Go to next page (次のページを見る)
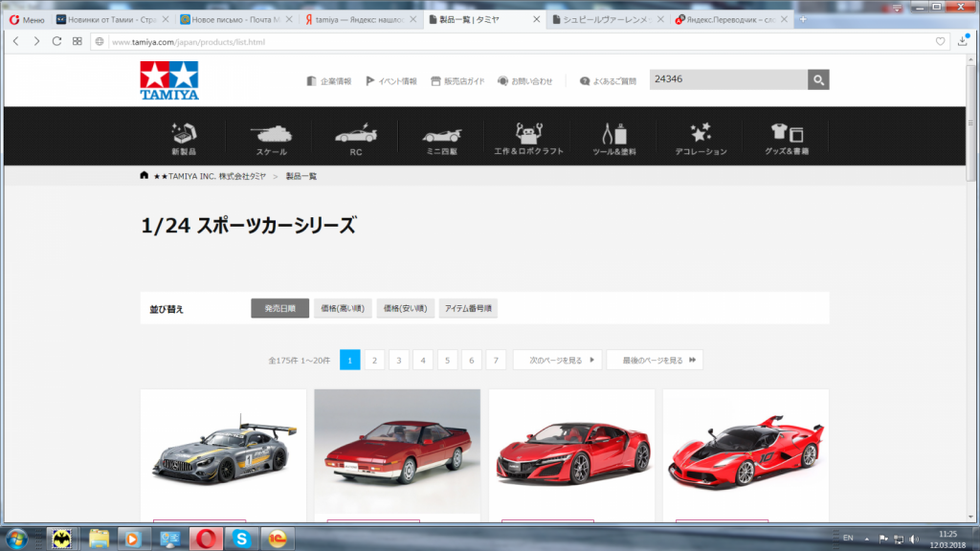The width and height of the screenshot is (980, 551). pyautogui.click(x=557, y=360)
